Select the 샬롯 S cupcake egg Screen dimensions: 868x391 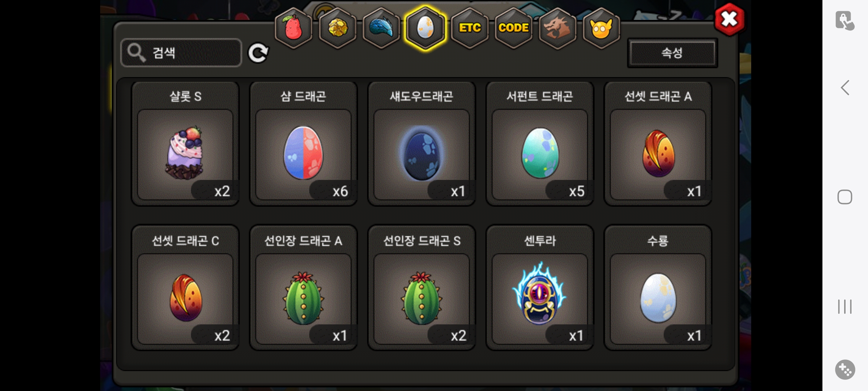[185, 144]
